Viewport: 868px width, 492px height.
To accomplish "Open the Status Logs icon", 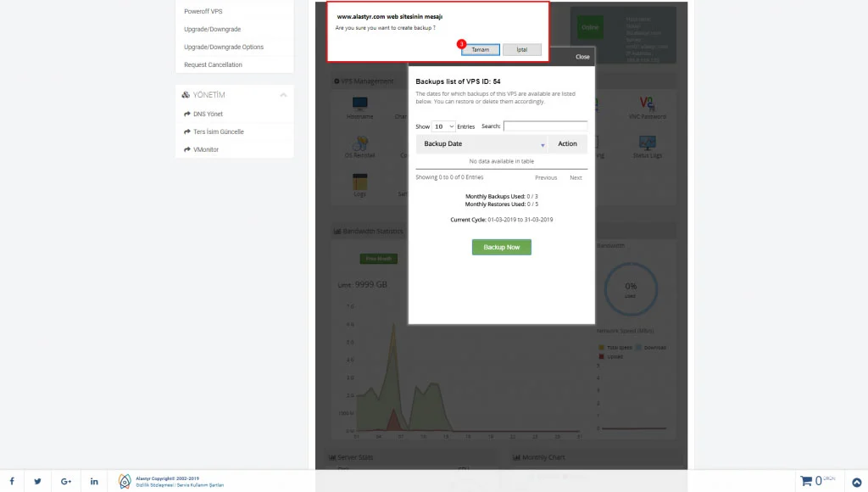I will point(647,142).
